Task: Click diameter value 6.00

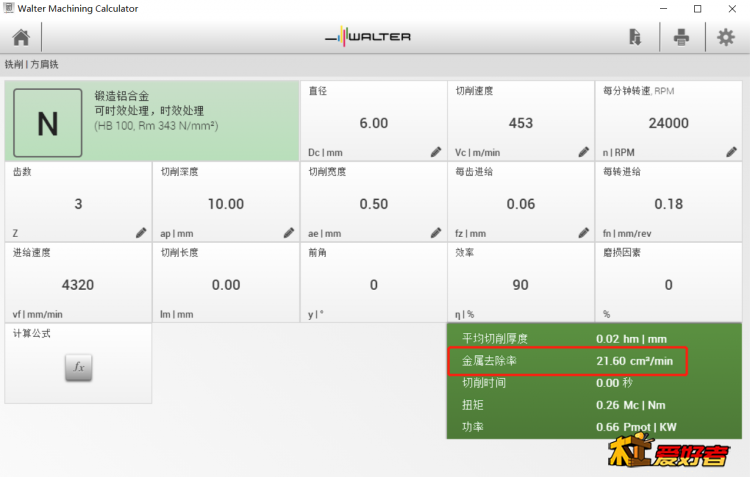Action: 374,123
